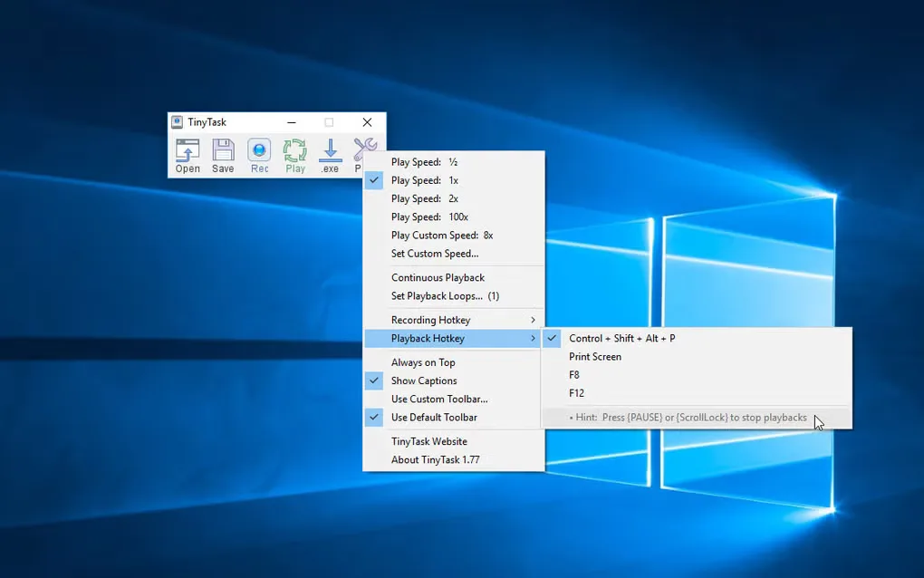Close the TinyTask window
The height and width of the screenshot is (578, 924).
[367, 122]
